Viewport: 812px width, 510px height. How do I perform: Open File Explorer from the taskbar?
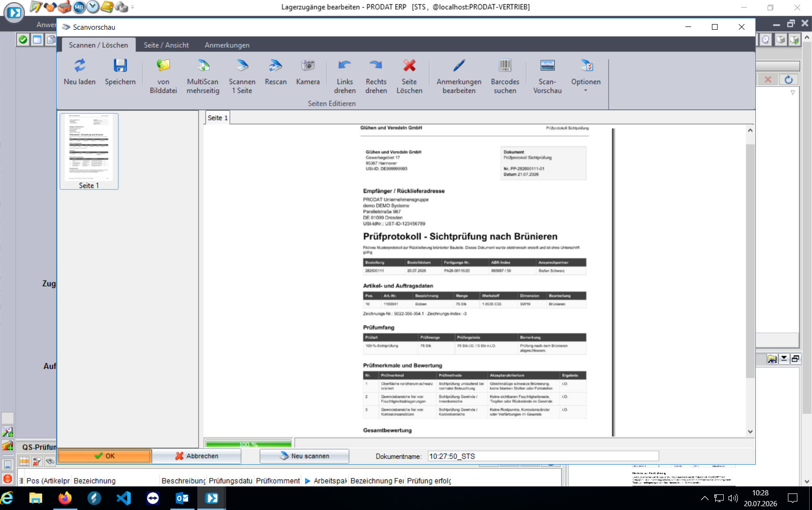click(36, 498)
